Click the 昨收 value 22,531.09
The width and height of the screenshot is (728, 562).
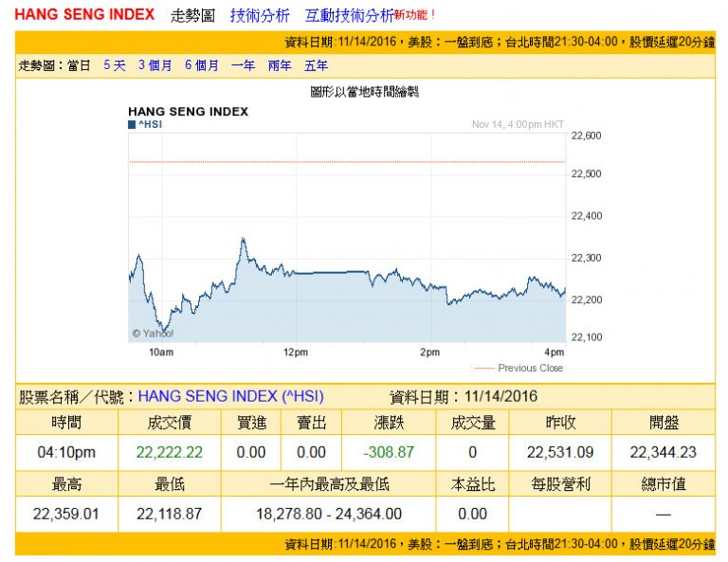coord(560,452)
